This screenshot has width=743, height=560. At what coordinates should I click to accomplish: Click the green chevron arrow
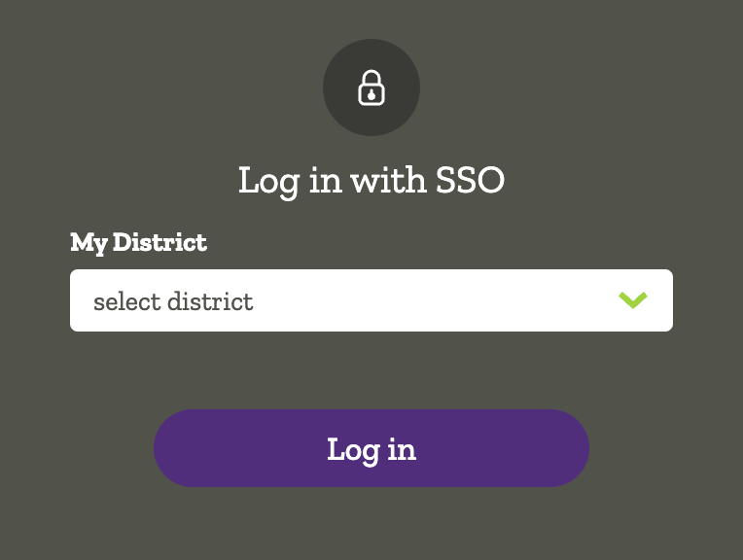point(633,300)
